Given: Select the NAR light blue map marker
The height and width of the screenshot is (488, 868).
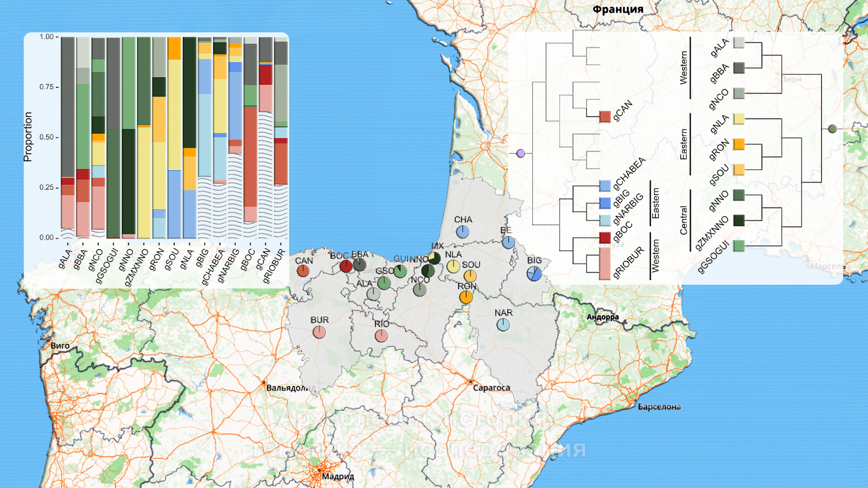Looking at the screenshot, I should point(503,325).
